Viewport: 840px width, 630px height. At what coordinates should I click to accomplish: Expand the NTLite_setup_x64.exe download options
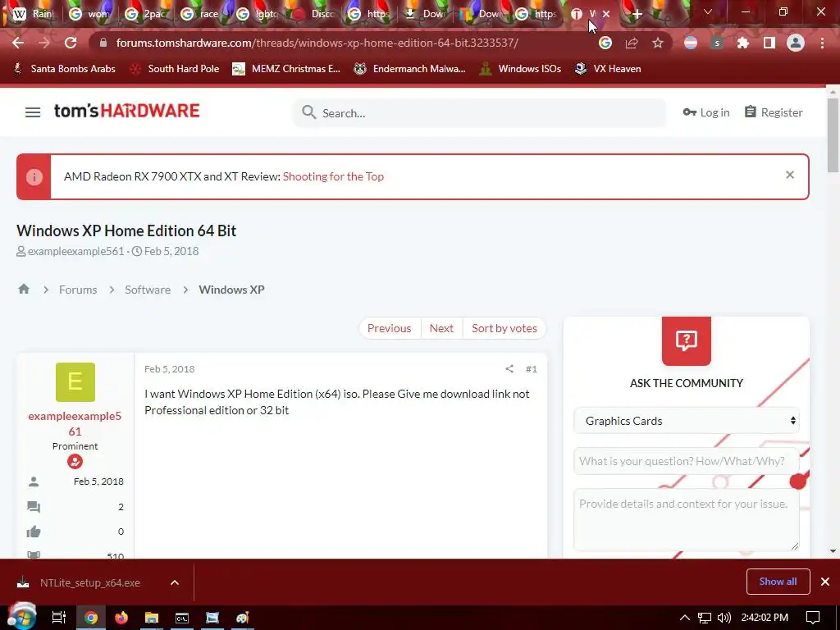175,582
